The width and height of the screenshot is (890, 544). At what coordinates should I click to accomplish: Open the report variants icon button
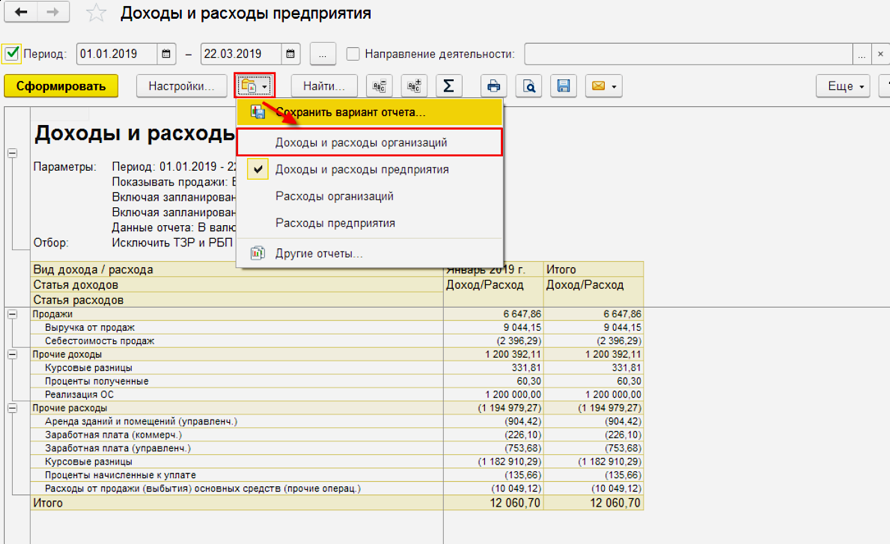[x=254, y=86]
